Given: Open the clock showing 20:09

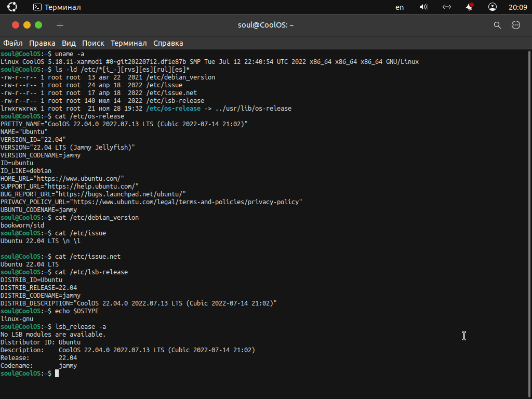Looking at the screenshot, I should [518, 7].
